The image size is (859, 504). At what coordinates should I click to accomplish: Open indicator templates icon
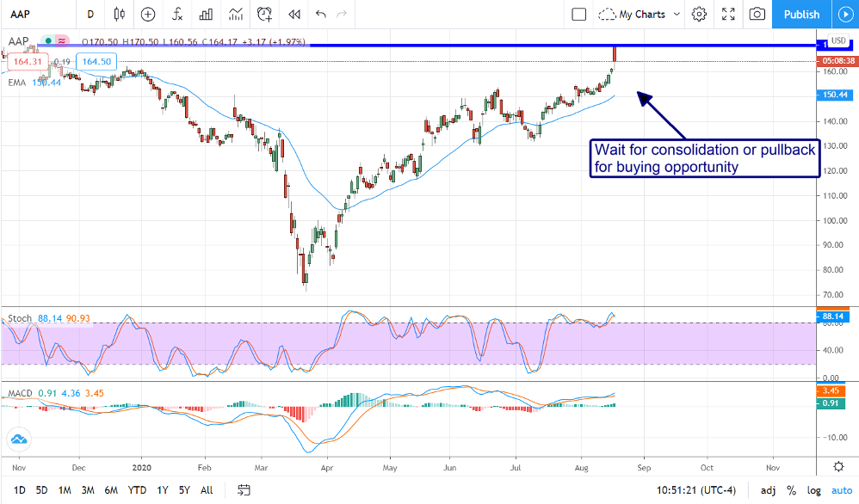pos(234,14)
